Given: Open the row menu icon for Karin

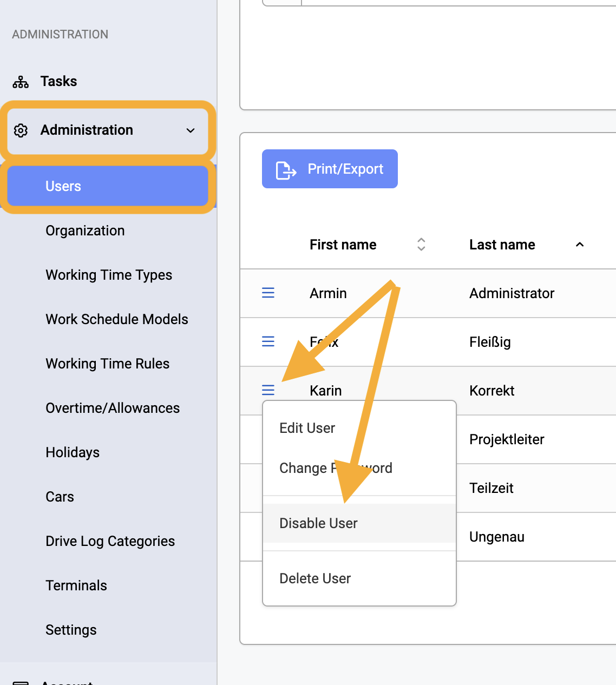Looking at the screenshot, I should coord(268,390).
